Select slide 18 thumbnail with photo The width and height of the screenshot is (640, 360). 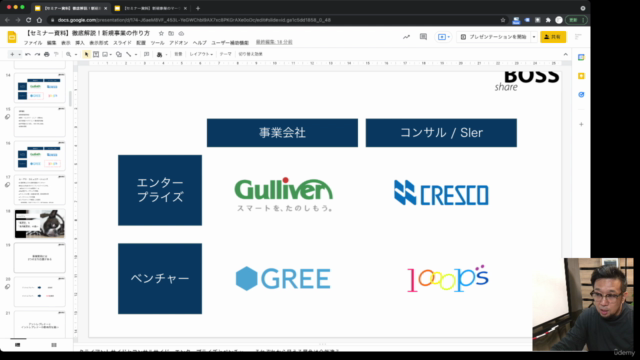(x=40, y=224)
